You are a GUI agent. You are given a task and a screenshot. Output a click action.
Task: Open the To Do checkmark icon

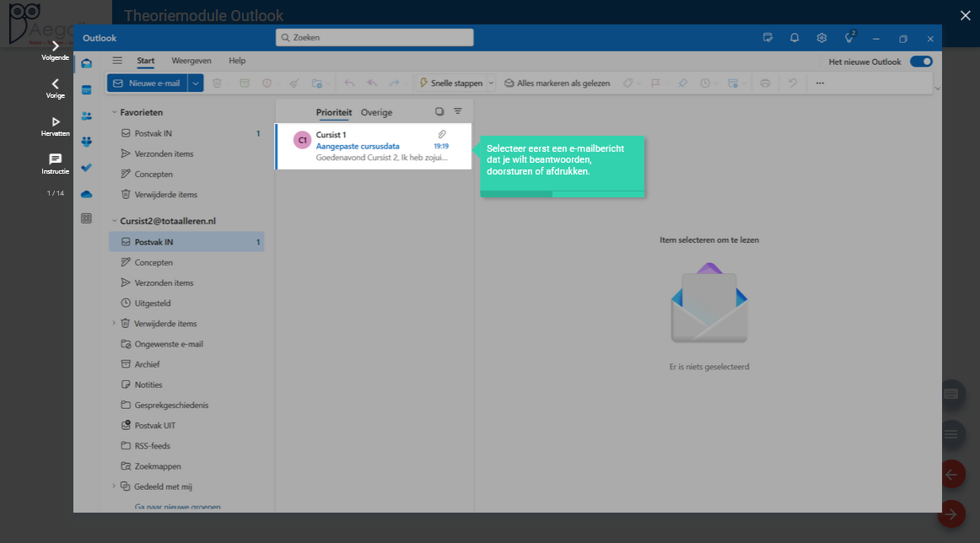coord(86,168)
